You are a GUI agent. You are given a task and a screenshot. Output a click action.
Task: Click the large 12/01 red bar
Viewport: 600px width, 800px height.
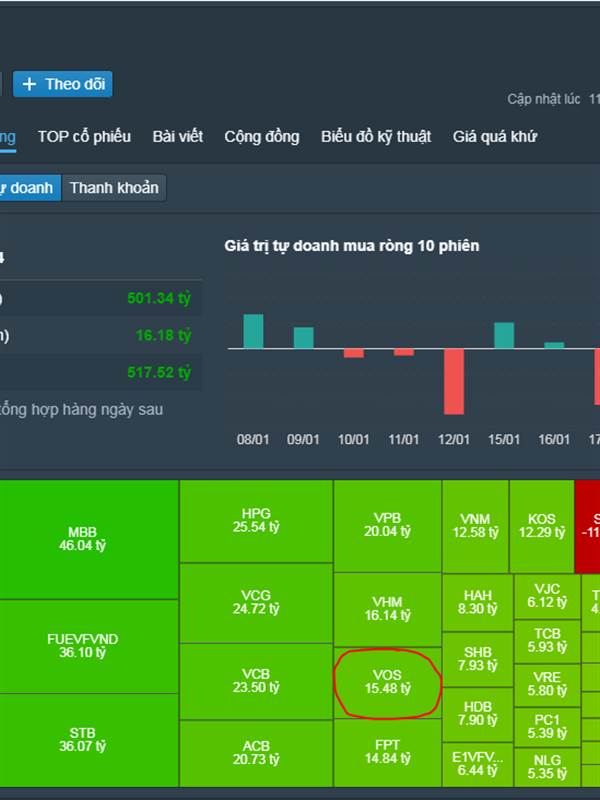tap(454, 381)
